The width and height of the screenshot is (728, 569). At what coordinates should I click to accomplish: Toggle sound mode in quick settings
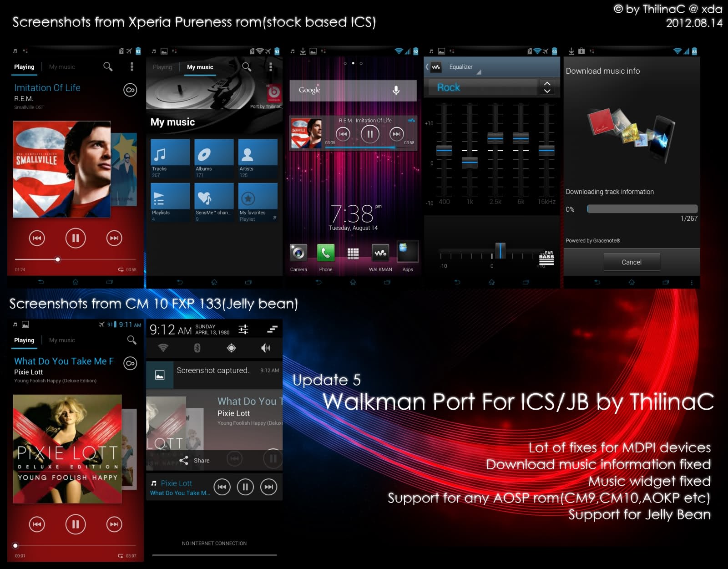point(266,348)
